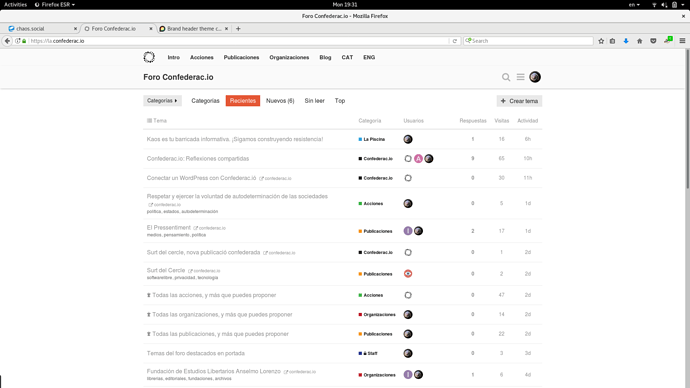Open the user profile avatar in the header
690x388 pixels.
tap(535, 77)
